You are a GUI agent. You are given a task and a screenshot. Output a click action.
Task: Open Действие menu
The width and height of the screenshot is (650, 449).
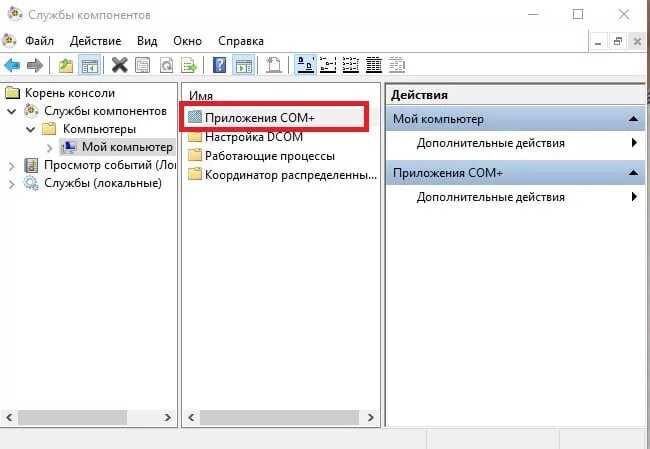pyautogui.click(x=95, y=41)
